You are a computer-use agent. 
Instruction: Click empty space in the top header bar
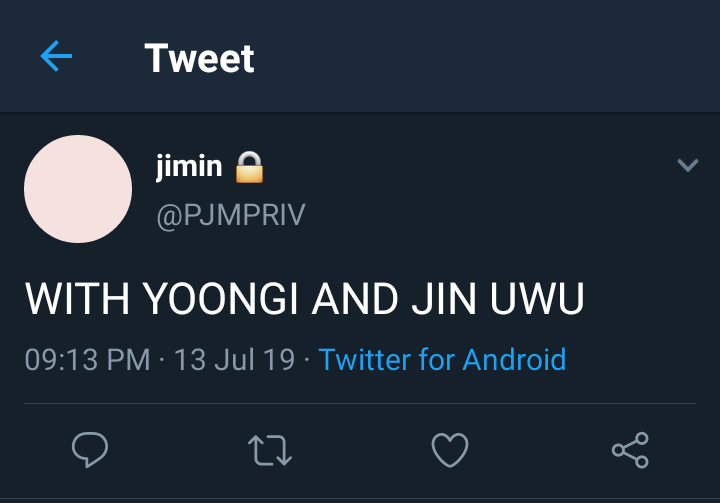tap(482, 56)
